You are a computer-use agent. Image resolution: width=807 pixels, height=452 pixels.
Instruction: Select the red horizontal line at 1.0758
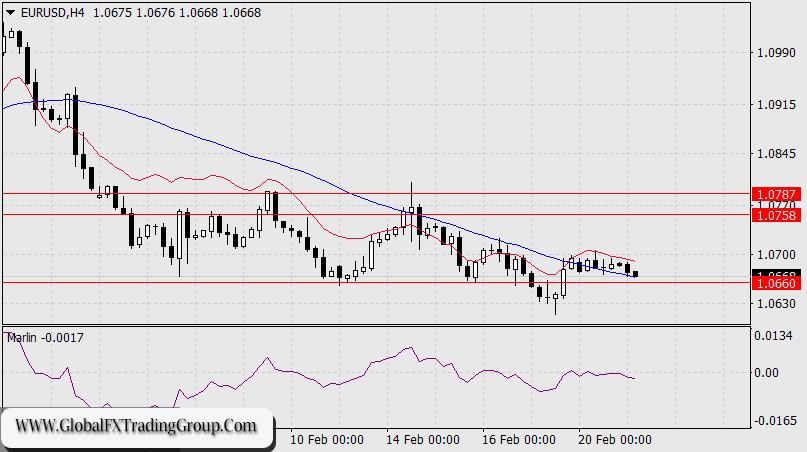pos(377,214)
